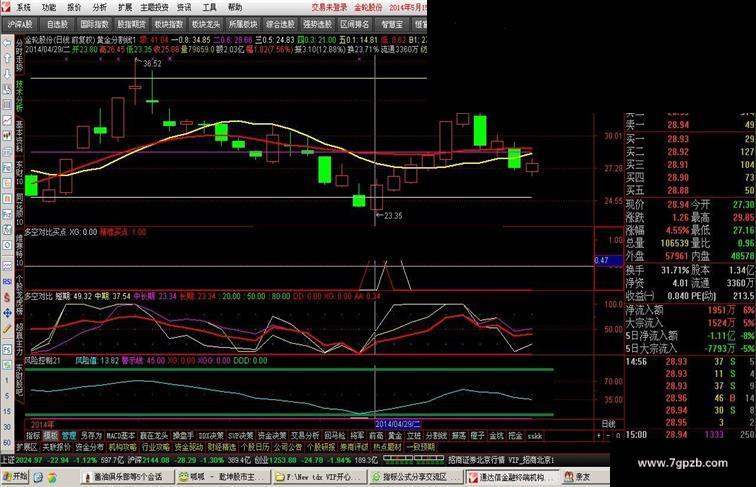Screen dimensions: 756x487
Task: Click the colorful browser quick launch icon
Action: 52,477
